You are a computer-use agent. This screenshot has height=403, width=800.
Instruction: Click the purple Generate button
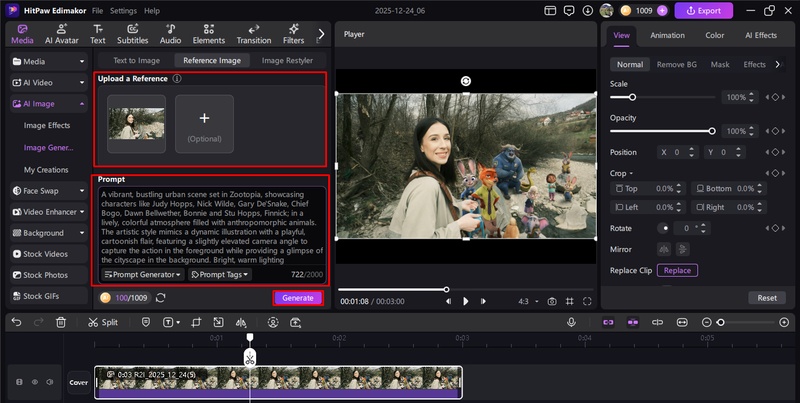pos(297,298)
